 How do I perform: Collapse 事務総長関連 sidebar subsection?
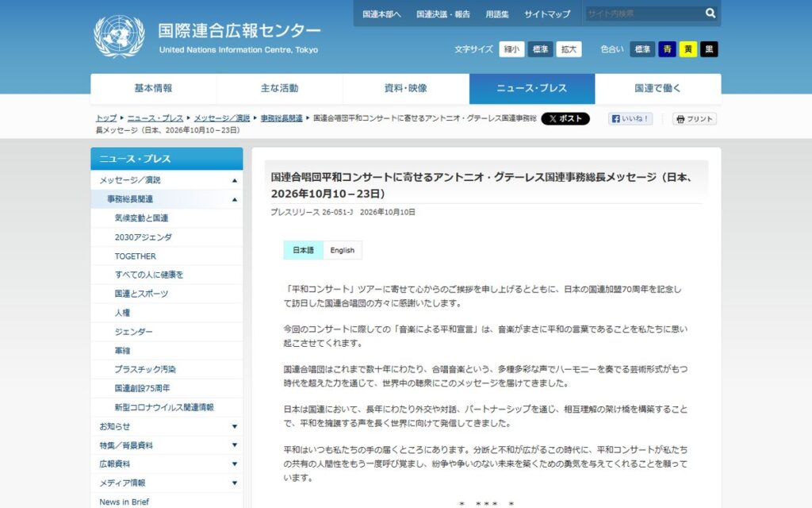[235, 199]
